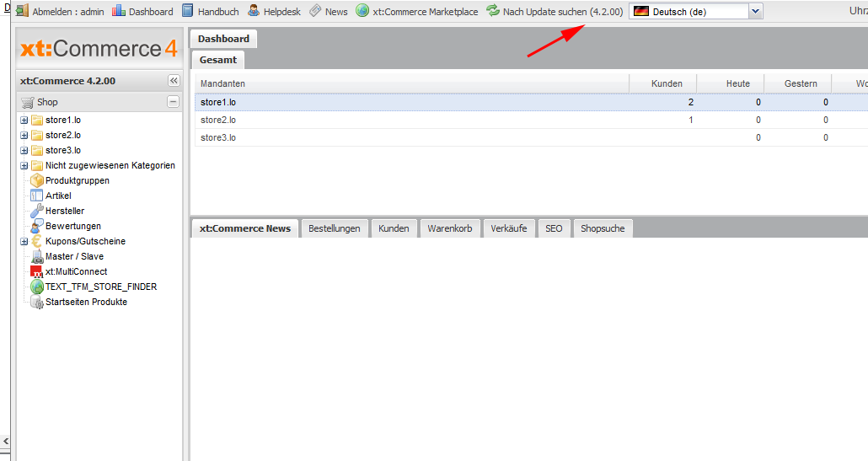
Task: Open the Handbuch book icon
Action: click(x=188, y=10)
